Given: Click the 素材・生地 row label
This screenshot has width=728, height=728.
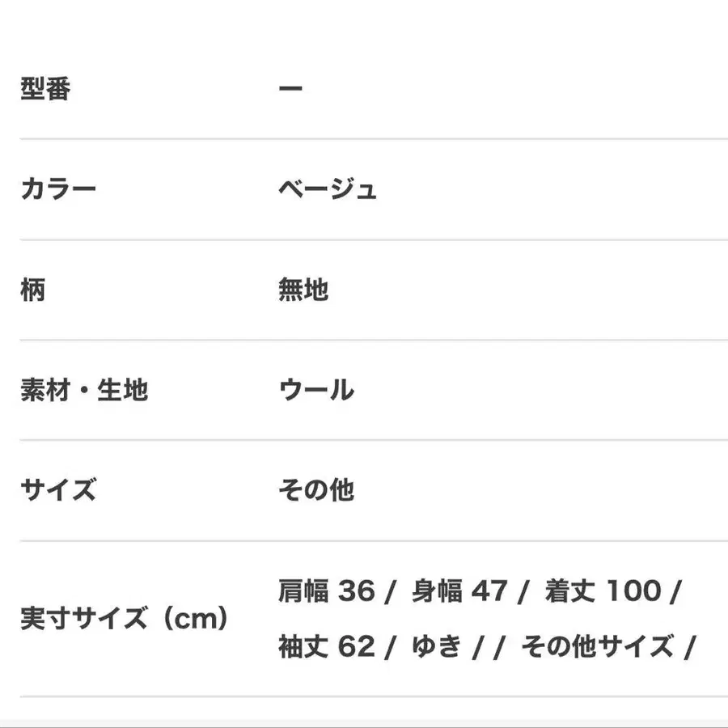Looking at the screenshot, I should point(84,390).
